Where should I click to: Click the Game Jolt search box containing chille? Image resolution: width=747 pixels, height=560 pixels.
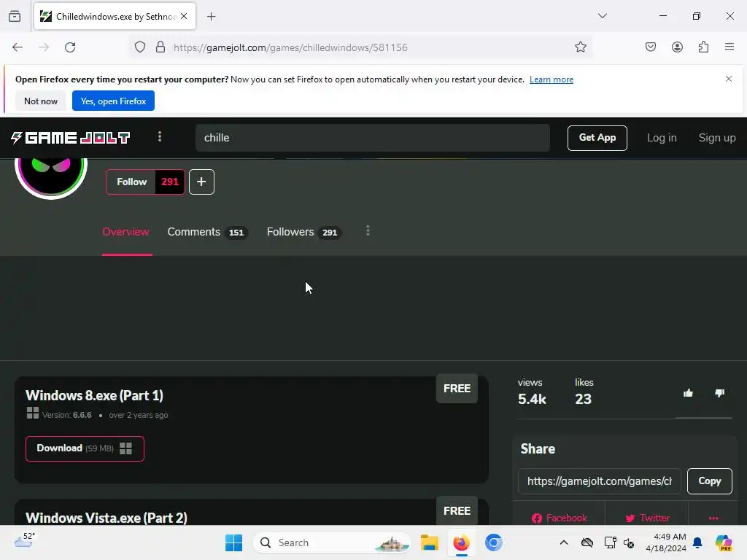373,138
